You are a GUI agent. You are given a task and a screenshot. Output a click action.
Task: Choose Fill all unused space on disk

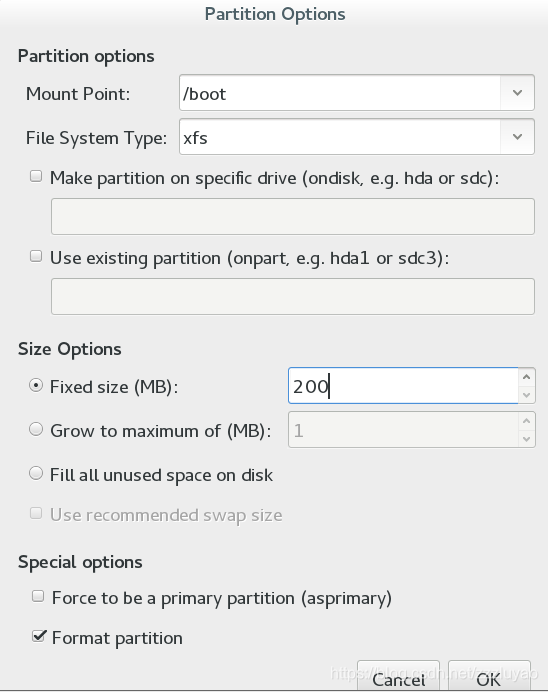click(36, 474)
